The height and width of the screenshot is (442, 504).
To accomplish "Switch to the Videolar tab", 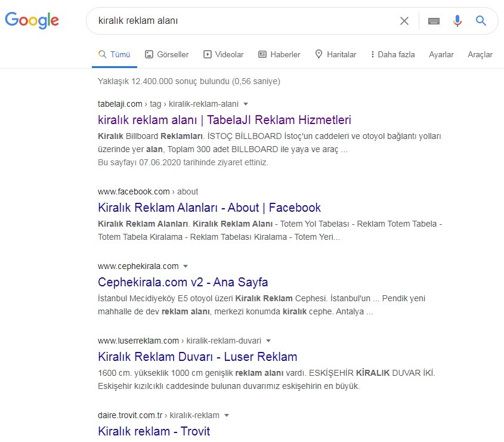I will pyautogui.click(x=224, y=54).
